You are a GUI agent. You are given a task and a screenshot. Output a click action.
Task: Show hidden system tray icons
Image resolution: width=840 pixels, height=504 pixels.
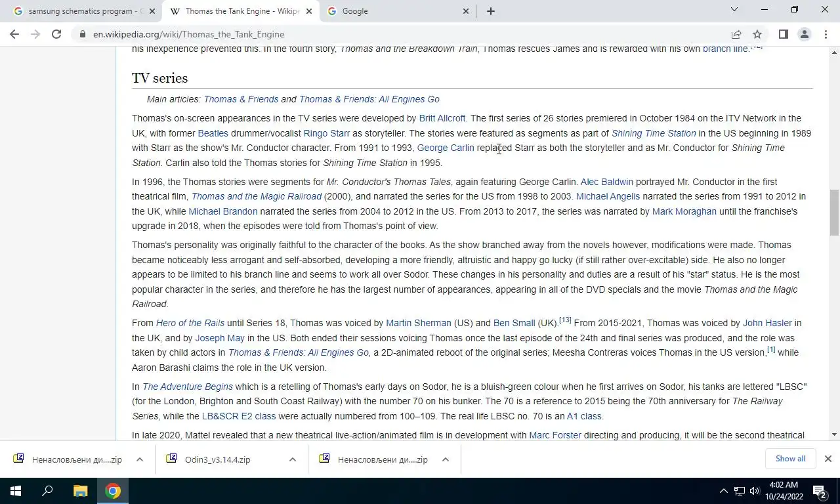723,491
